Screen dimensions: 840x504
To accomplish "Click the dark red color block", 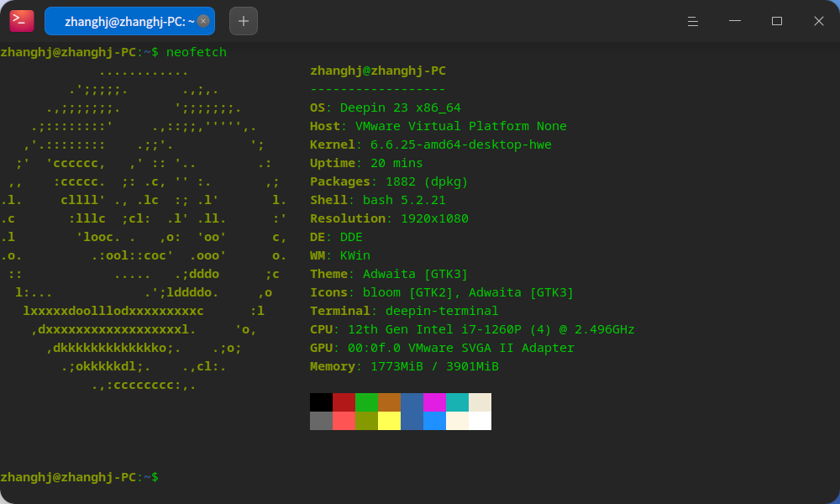I will click(344, 402).
